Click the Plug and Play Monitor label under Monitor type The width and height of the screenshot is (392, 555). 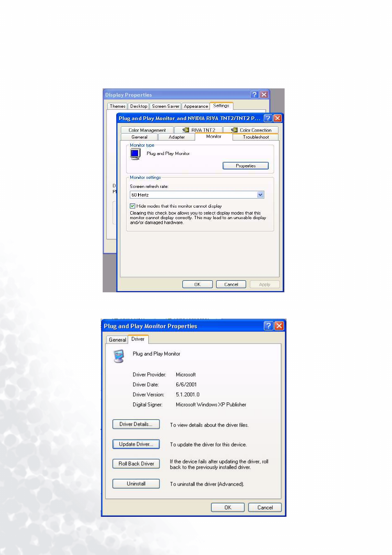point(168,153)
